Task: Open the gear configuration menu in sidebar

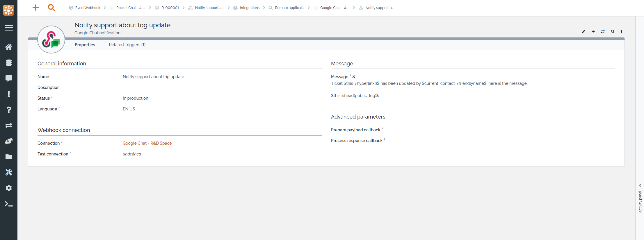Action: point(9,188)
